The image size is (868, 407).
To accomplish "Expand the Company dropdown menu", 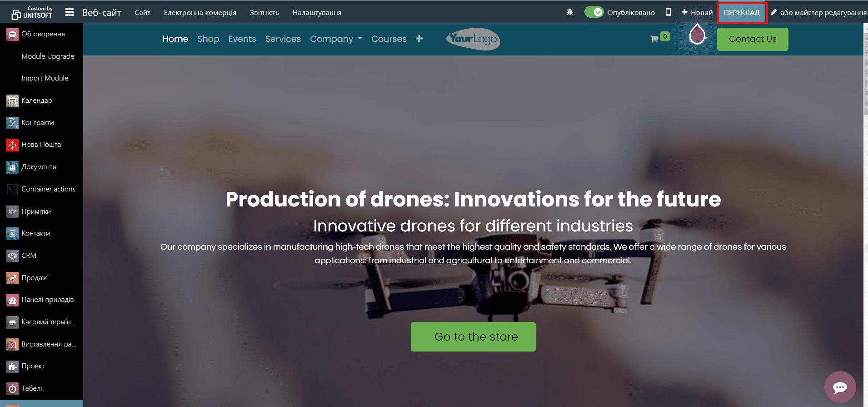I will [336, 39].
